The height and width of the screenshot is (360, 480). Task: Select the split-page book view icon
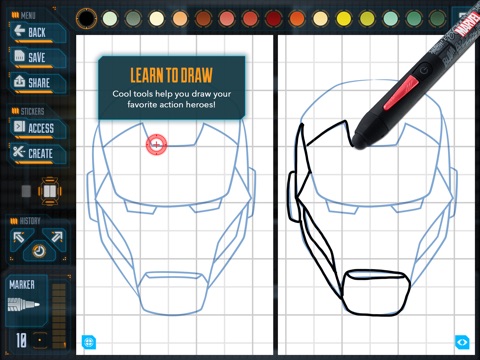click(x=50, y=191)
